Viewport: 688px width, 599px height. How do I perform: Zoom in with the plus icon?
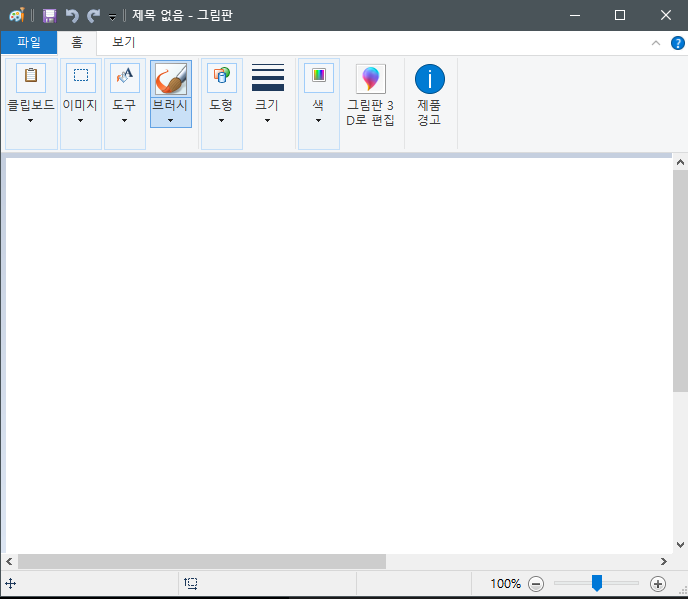coord(657,584)
